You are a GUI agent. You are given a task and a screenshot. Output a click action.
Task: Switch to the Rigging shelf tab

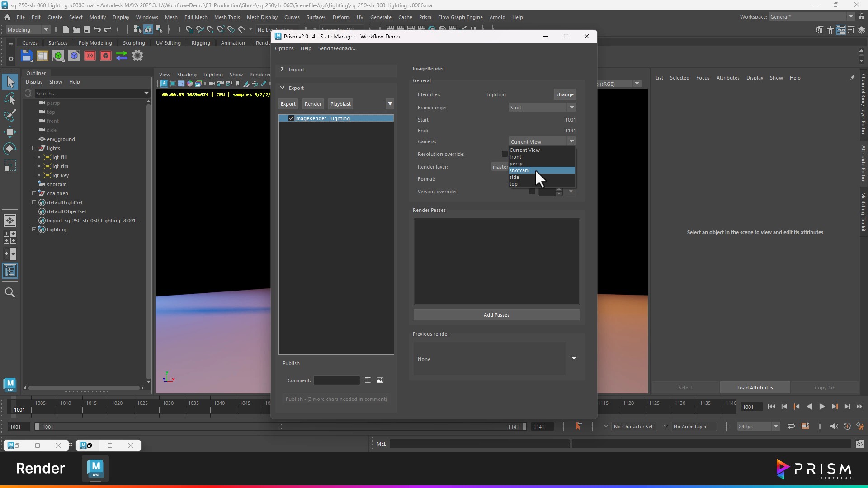tap(201, 43)
